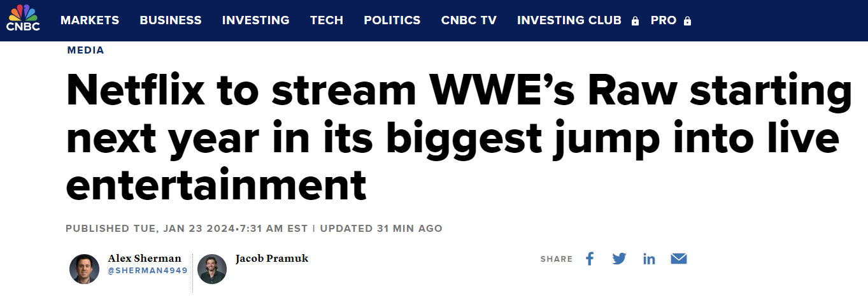This screenshot has width=868, height=300.
Task: Click the Media category label
Action: click(x=85, y=50)
